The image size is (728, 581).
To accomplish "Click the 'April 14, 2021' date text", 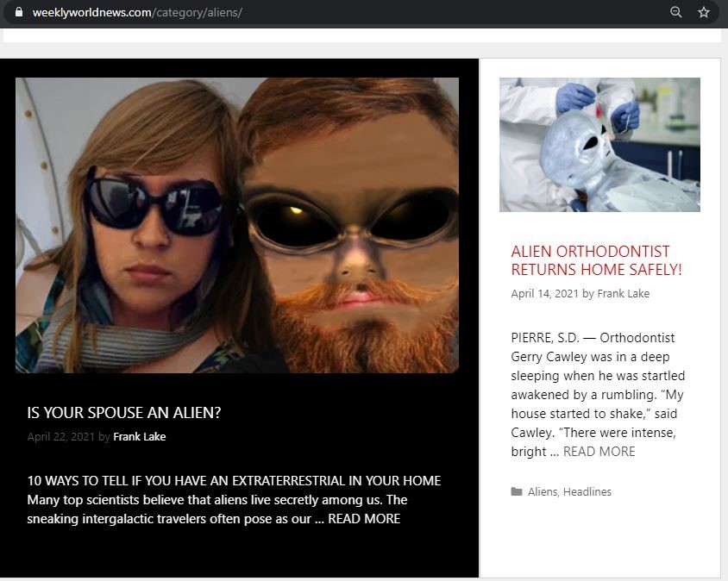I will tap(544, 294).
